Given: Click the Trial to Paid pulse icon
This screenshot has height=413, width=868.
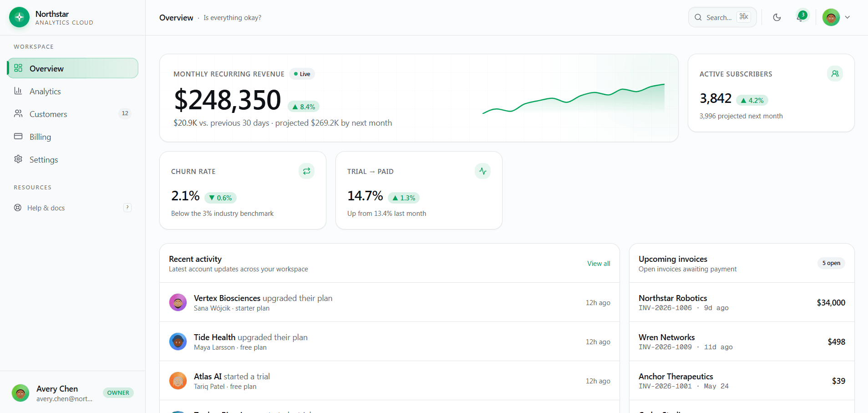Looking at the screenshot, I should click(x=482, y=171).
